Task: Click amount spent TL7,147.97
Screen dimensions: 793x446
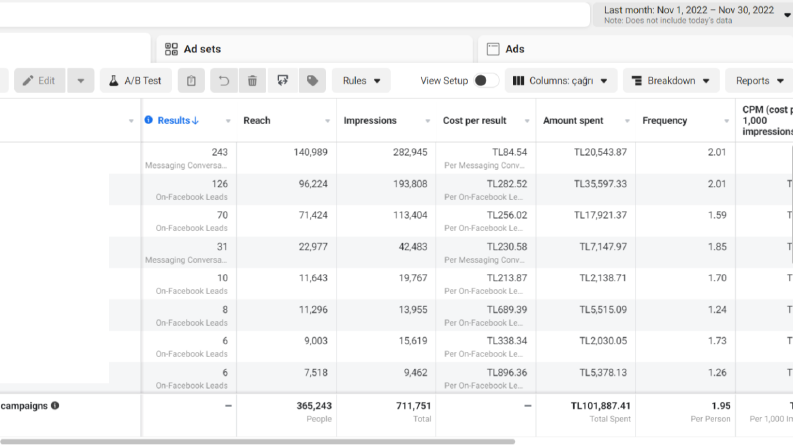Action: tap(603, 247)
